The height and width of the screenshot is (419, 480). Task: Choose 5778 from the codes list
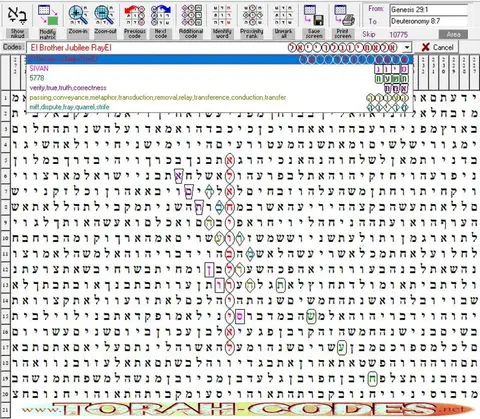coord(220,78)
